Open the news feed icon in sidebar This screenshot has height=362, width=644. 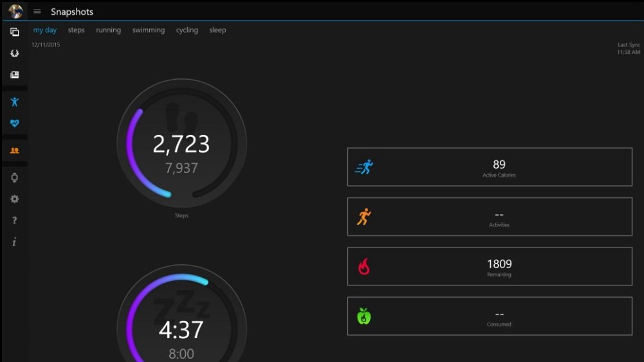click(x=14, y=75)
